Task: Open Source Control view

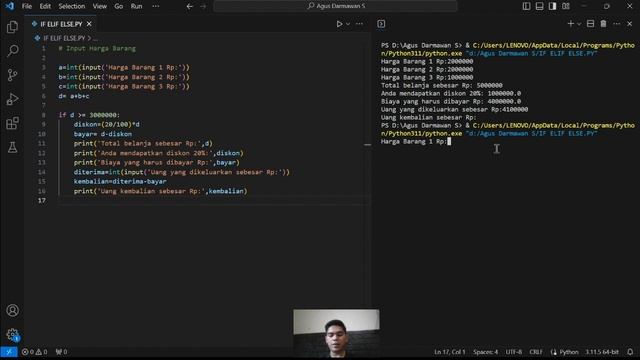Action: tap(12, 75)
